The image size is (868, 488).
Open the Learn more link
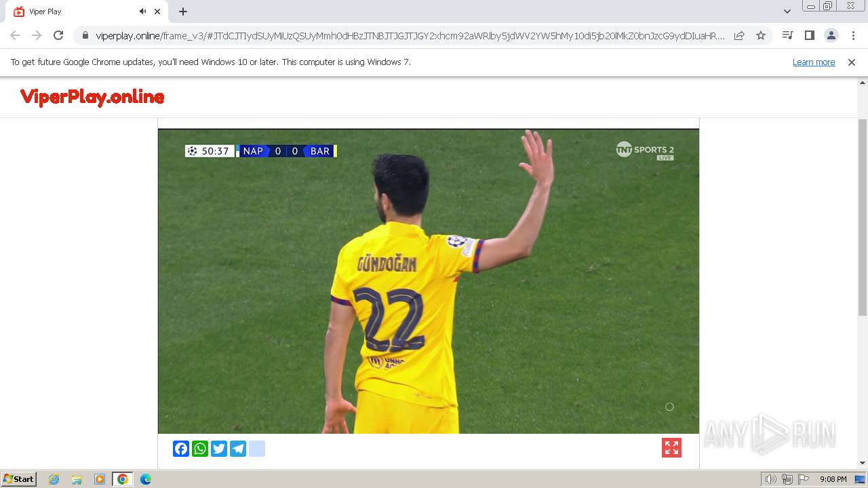(814, 62)
